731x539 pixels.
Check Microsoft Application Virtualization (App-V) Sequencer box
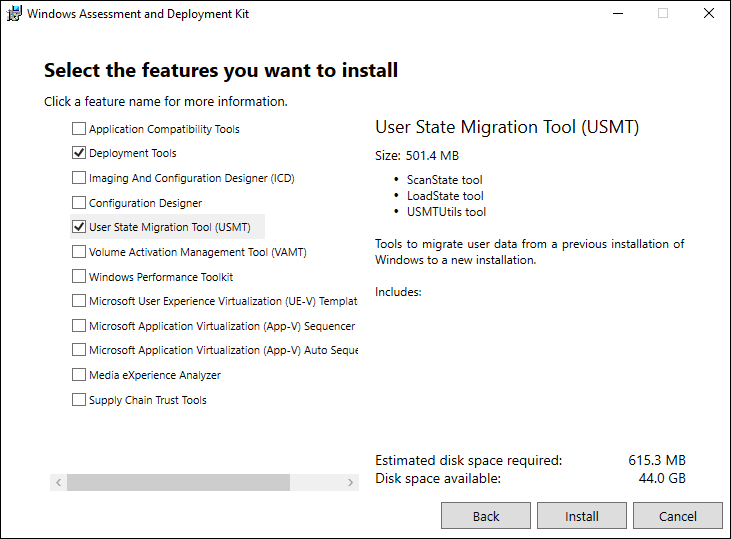(79, 326)
